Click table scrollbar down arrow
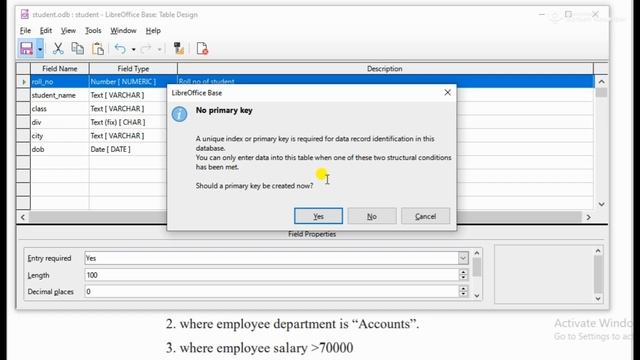Screen dimensions: 640x360 601,204
